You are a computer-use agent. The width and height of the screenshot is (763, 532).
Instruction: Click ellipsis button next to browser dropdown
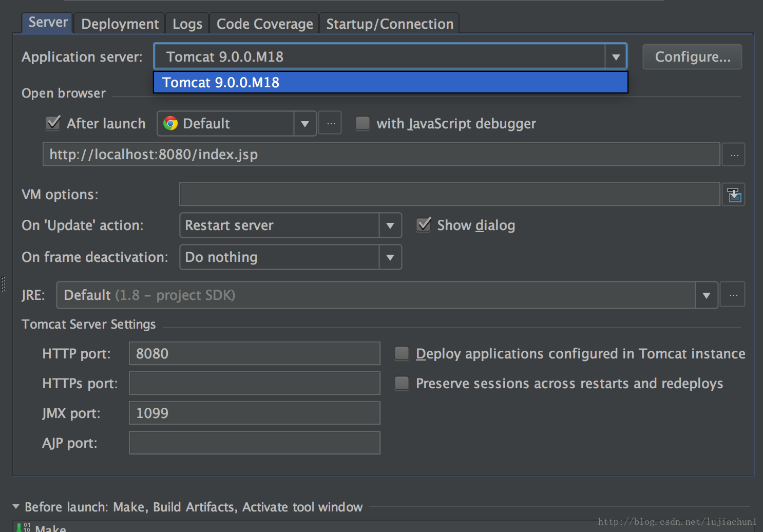pos(330,123)
